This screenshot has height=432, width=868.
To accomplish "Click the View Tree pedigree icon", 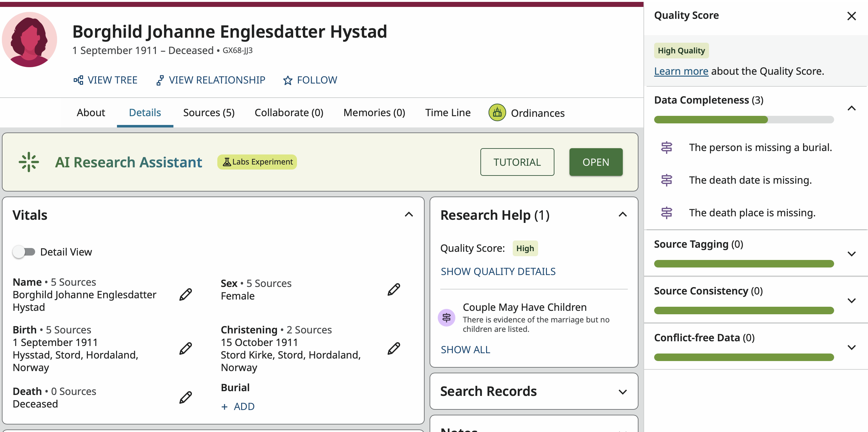I will tap(78, 80).
